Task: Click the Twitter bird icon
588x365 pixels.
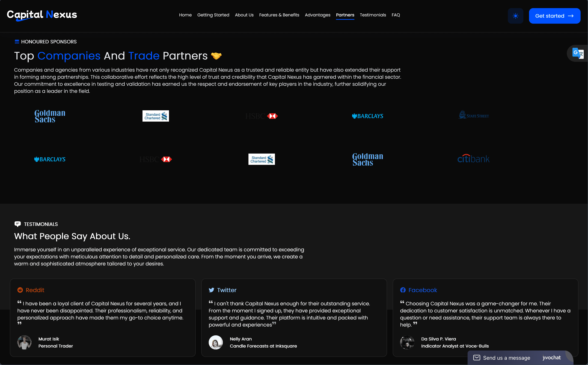Action: pyautogui.click(x=211, y=290)
